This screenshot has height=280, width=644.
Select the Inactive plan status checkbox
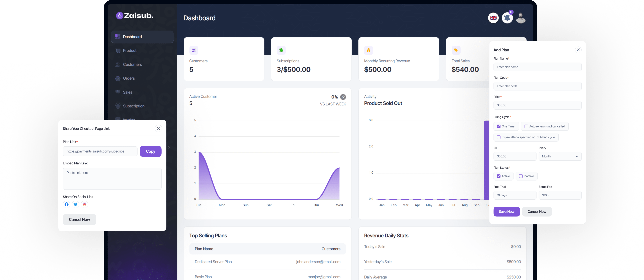coord(520,176)
